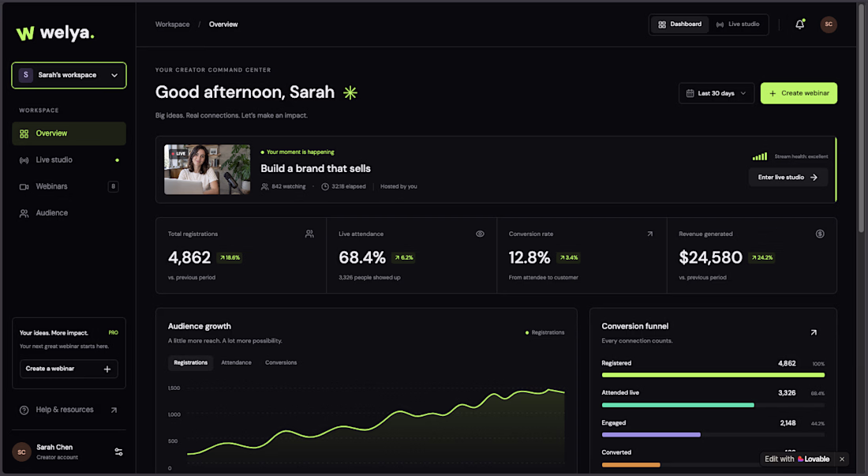Click the Engaged funnel progress bar

click(713, 435)
